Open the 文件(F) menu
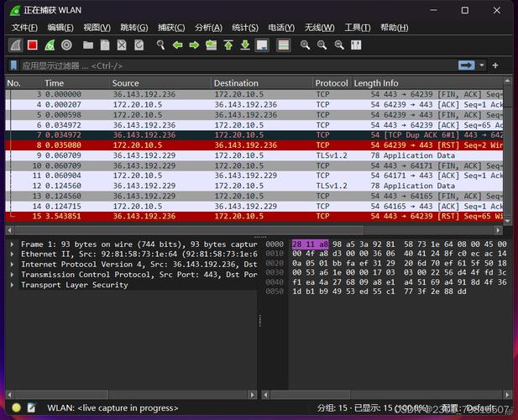 click(x=24, y=28)
